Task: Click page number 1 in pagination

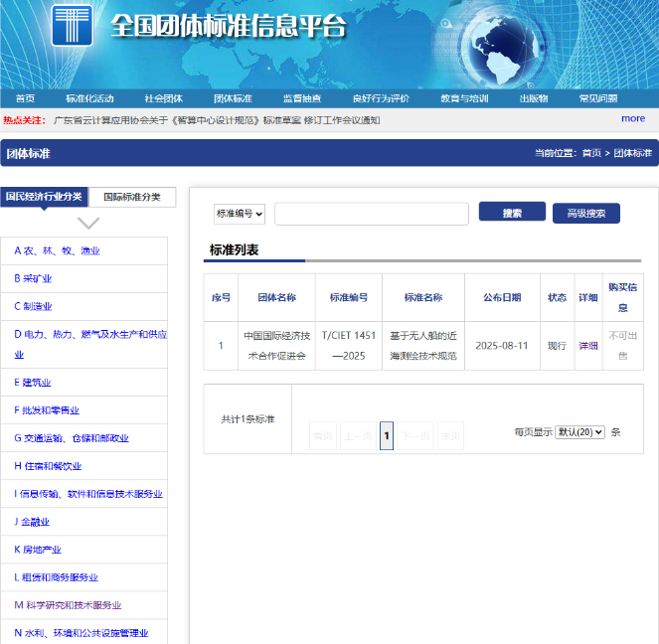Action: point(387,435)
